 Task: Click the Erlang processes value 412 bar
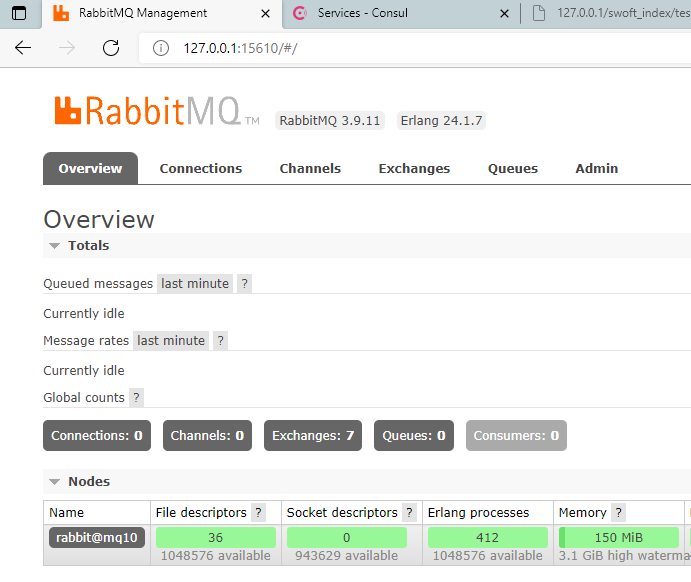487,538
